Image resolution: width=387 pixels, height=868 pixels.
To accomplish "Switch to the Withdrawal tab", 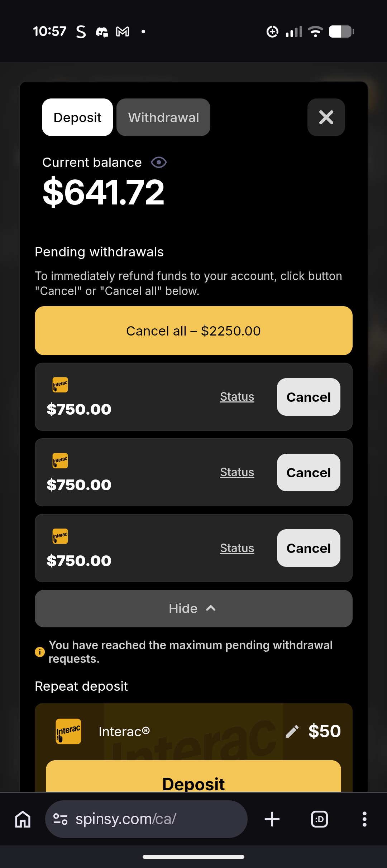I will point(163,117).
